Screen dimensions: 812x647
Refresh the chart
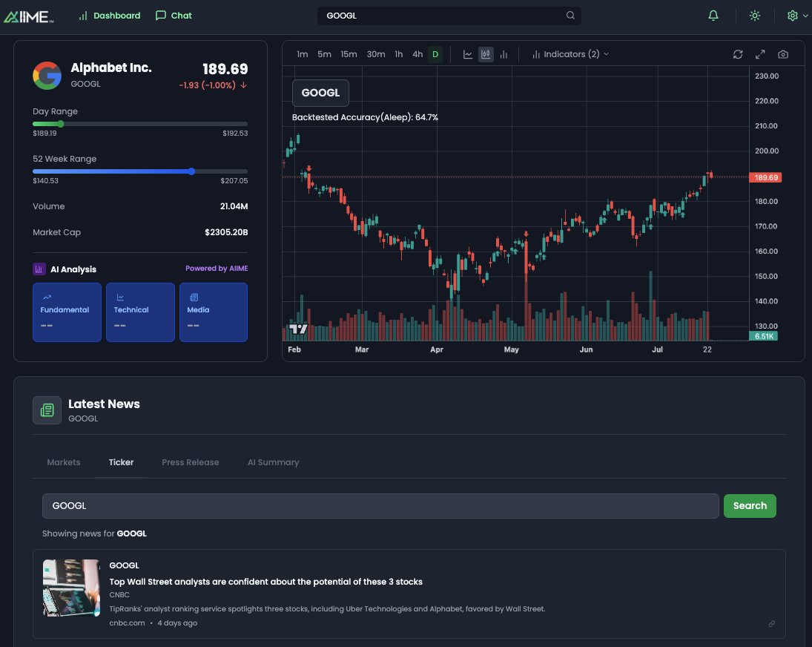(x=737, y=54)
